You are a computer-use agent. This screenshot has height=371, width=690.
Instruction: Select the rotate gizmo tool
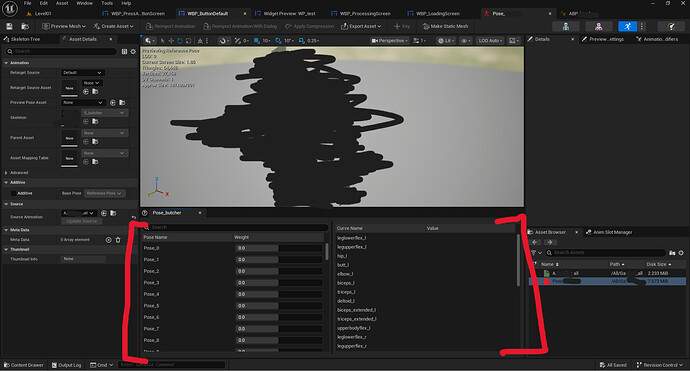click(180, 40)
